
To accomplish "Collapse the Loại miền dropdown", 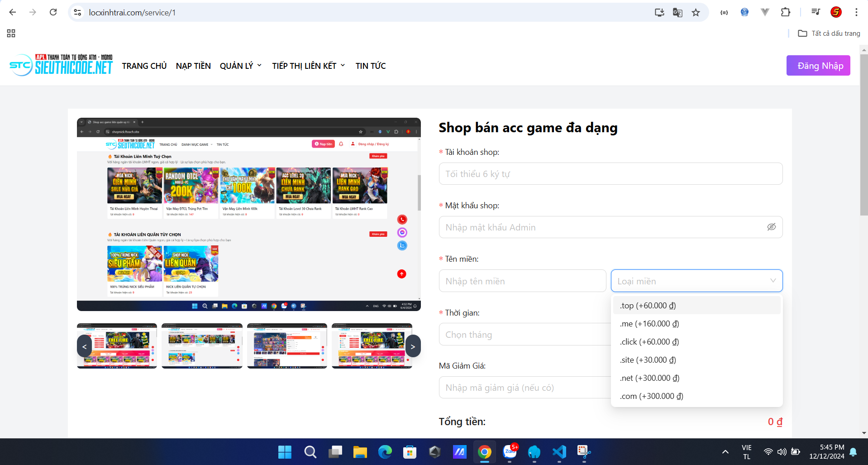I will [773, 281].
